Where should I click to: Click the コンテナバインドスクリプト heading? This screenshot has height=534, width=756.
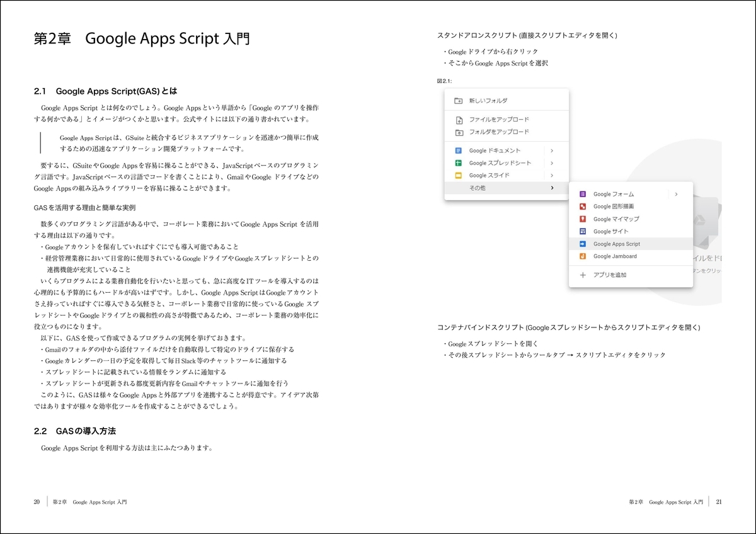point(568,327)
